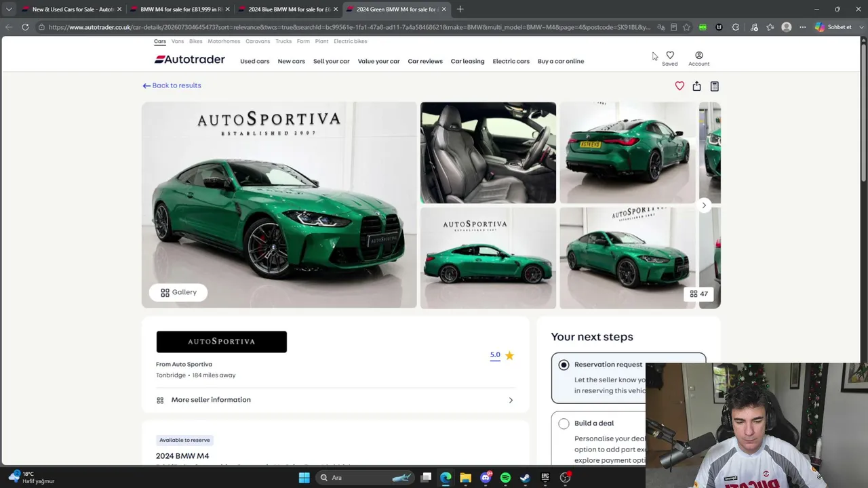The image size is (868, 488).
Task: Open reading view icon in address bar
Action: (673, 27)
